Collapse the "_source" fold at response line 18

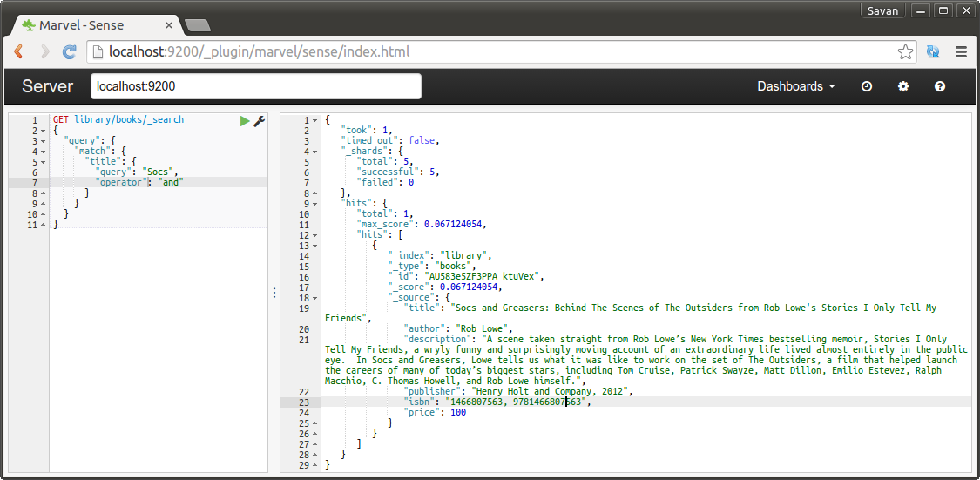pos(314,298)
